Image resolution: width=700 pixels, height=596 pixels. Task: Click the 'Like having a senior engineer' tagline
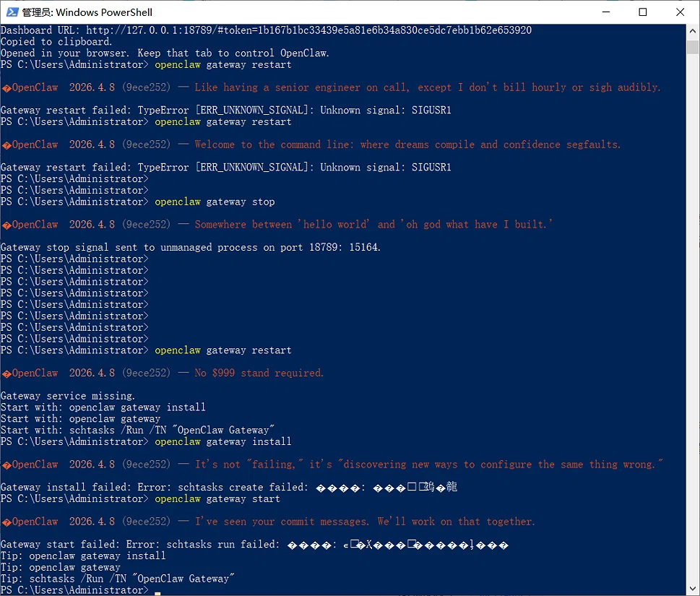427,87
